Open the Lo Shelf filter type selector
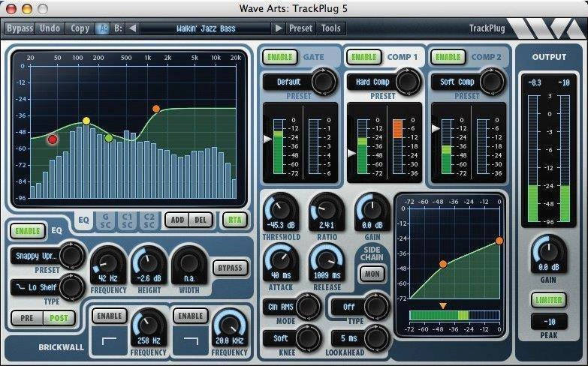588x366 pixels. click(x=47, y=287)
